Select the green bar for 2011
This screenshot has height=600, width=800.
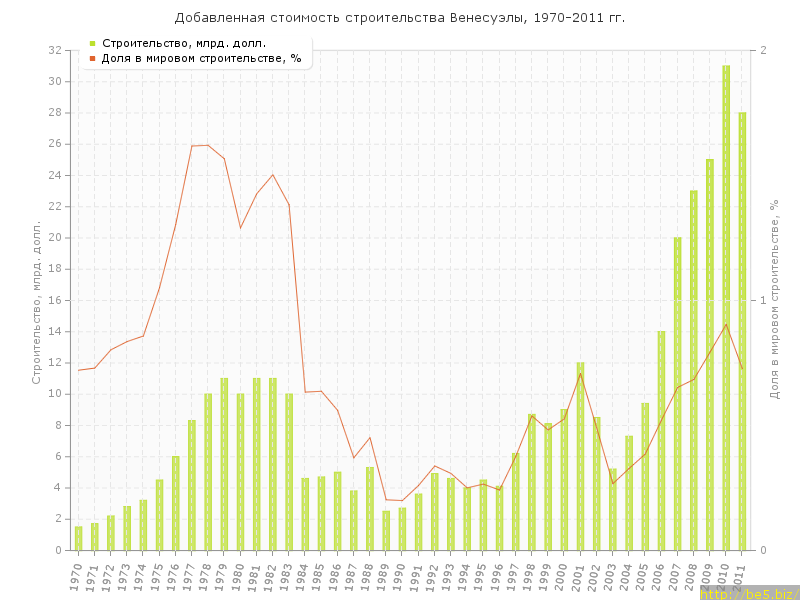[742, 331]
